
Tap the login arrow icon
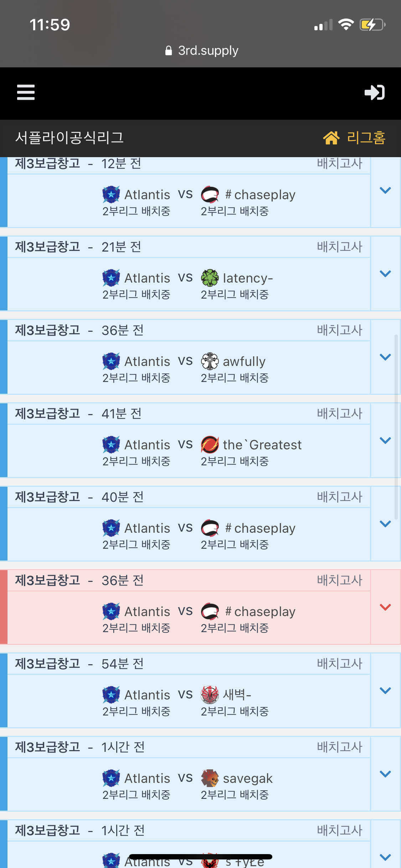374,93
